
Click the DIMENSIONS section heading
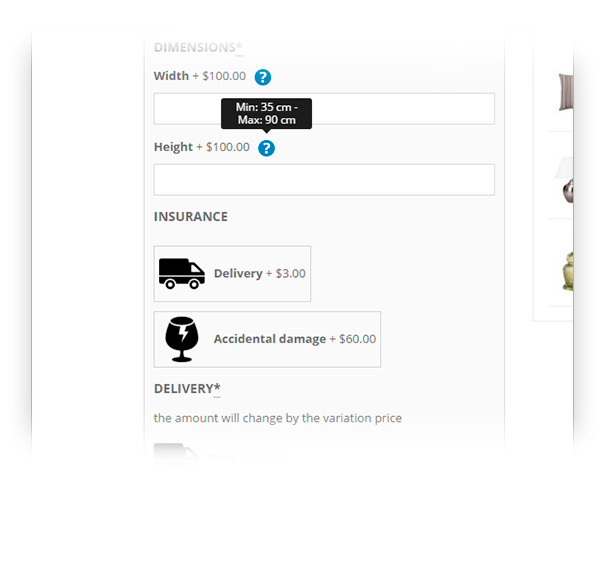coord(194,47)
